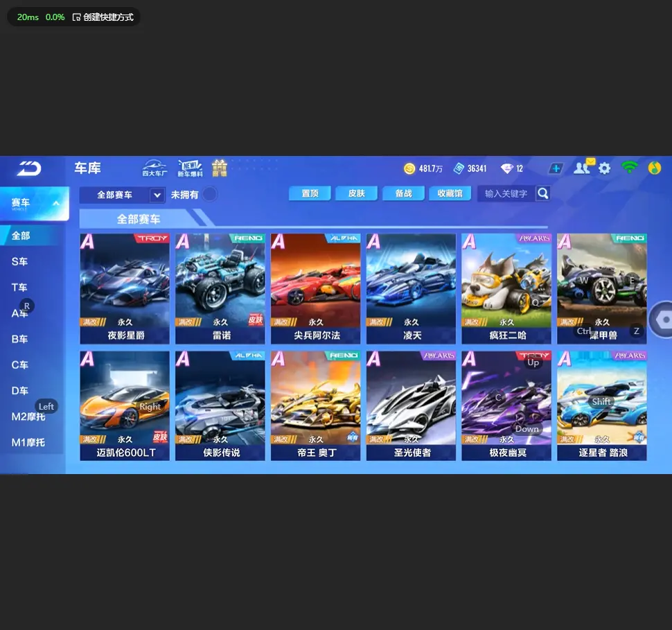
Task: Click 创建快捷方式 shortcut icon in overlay
Action: (x=77, y=17)
